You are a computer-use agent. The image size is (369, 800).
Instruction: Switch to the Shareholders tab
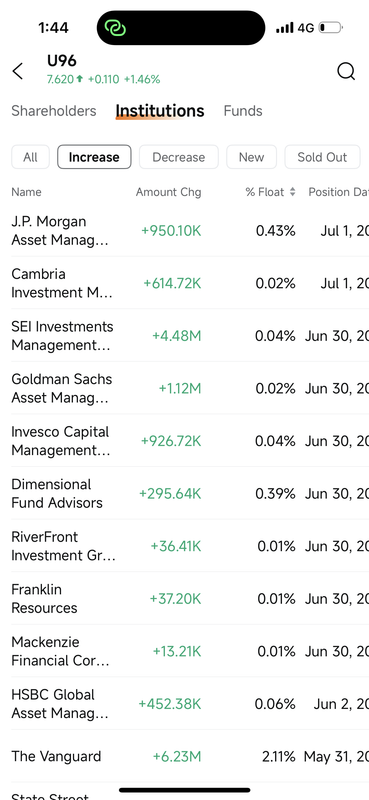coord(54,111)
